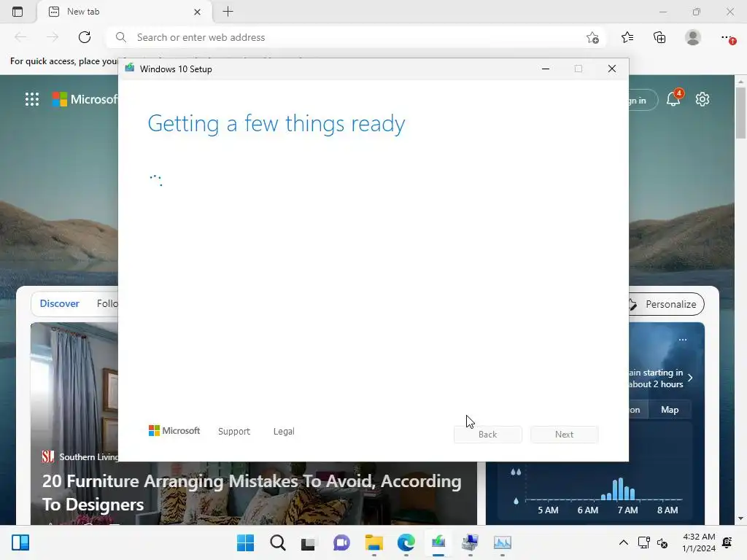
Task: Open Edge profile avatar
Action: (x=693, y=37)
